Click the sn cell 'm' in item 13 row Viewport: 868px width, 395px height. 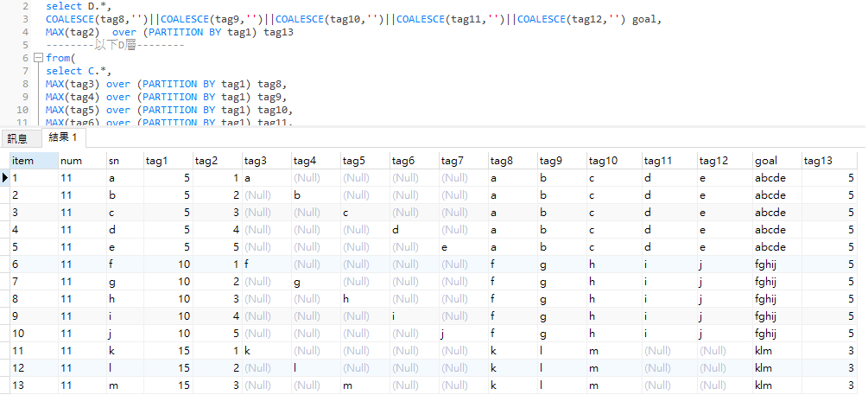[124, 385]
